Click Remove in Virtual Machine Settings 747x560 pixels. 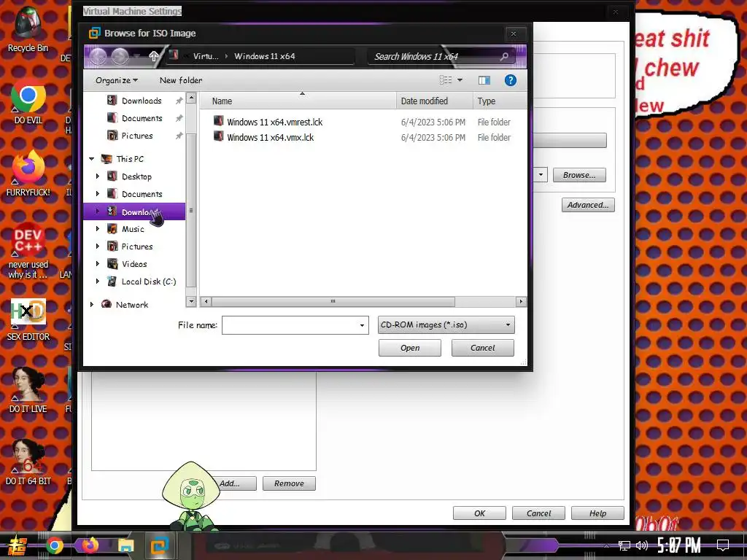point(289,483)
